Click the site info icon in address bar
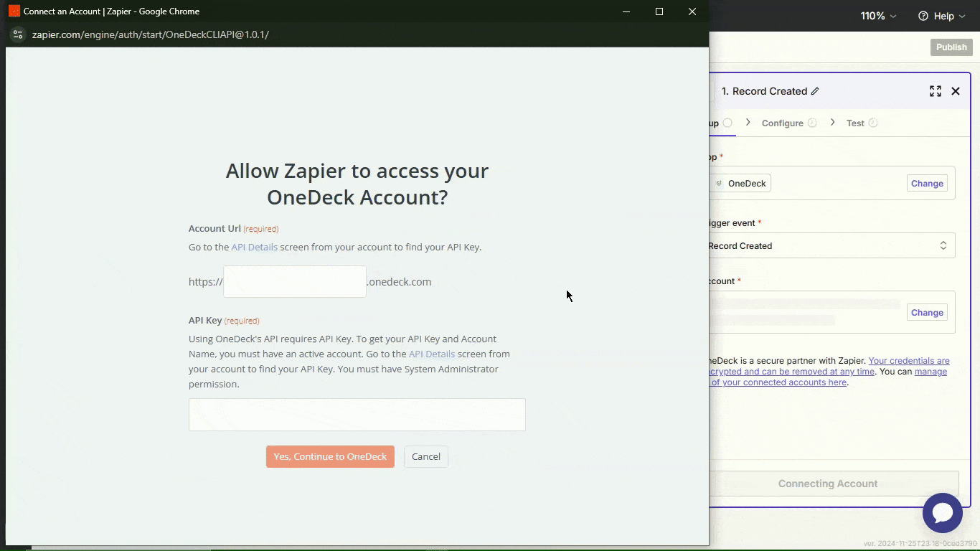This screenshot has width=980, height=551. (18, 34)
